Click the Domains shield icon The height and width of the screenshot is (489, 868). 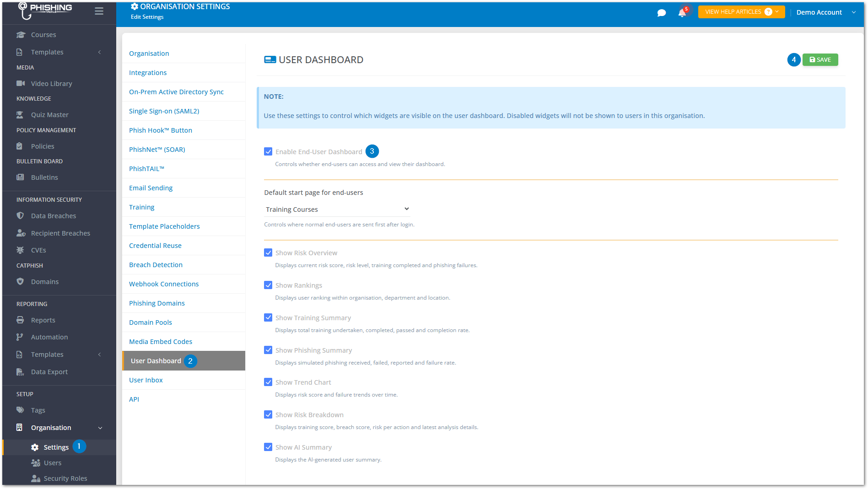[20, 281]
